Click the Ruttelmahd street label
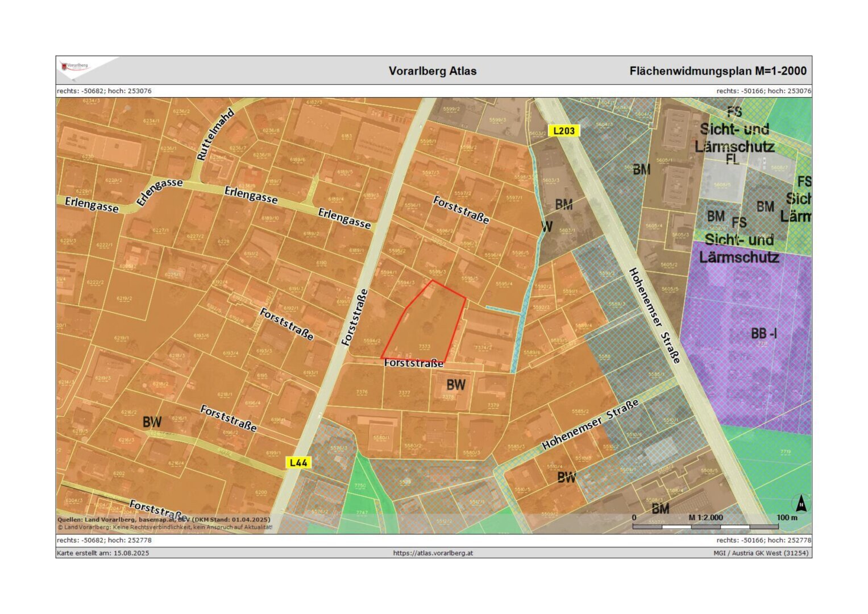Viewport: 868px width, 614px height. [215, 134]
